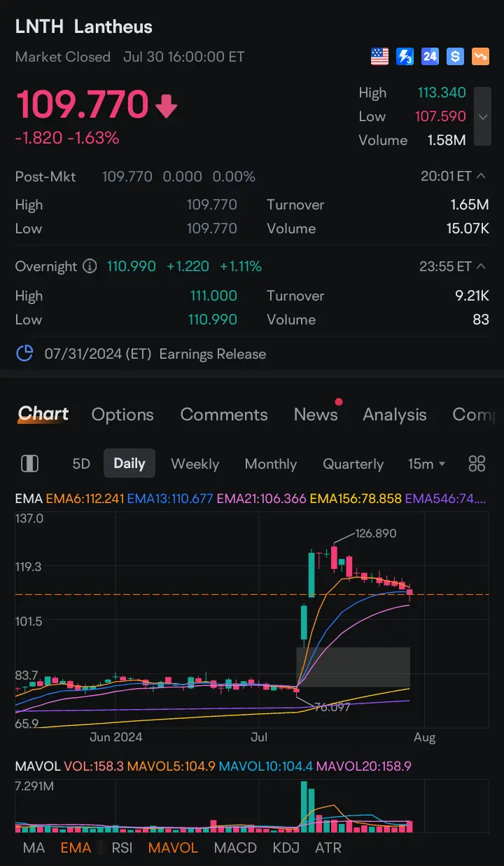504x866 pixels.
Task: Tap the pie-clock icon beside Earnings Release
Action: point(24,354)
